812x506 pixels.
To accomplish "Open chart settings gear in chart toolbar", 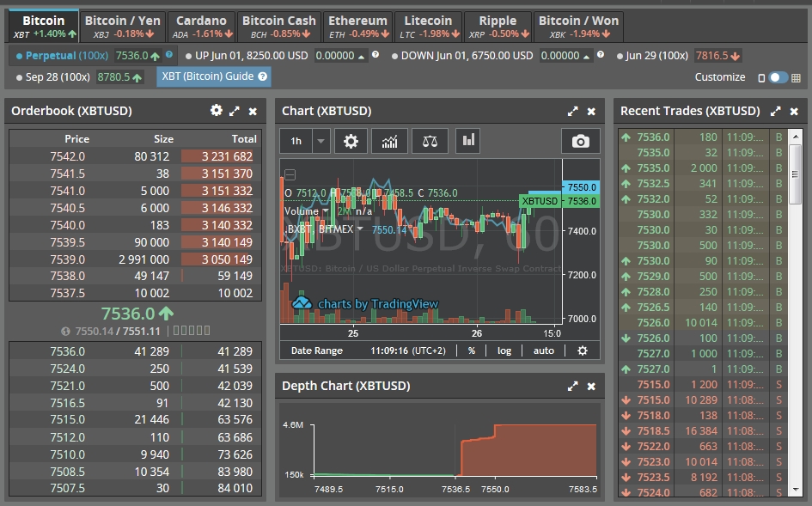I will point(351,141).
